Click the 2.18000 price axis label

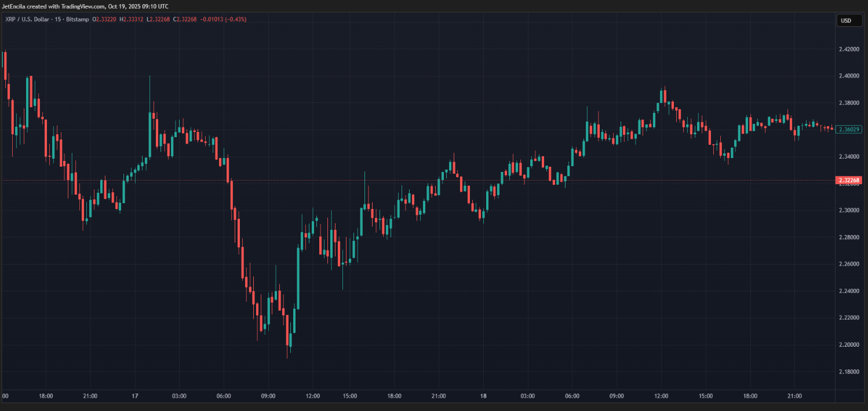(849, 372)
